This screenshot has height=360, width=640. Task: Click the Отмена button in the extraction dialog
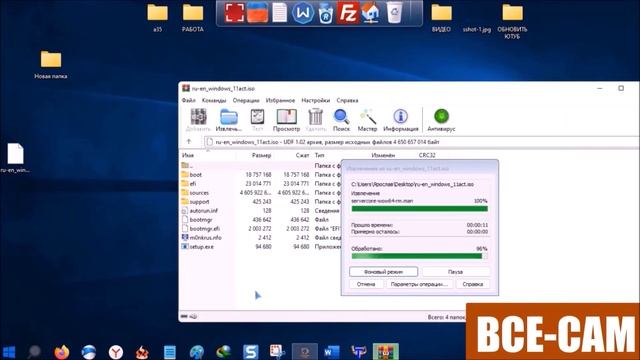pyautogui.click(x=366, y=284)
